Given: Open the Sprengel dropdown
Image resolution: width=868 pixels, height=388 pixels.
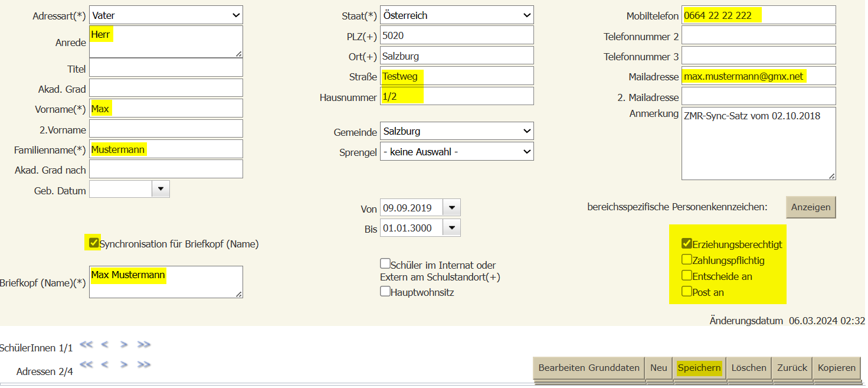Looking at the screenshot, I should click(457, 152).
